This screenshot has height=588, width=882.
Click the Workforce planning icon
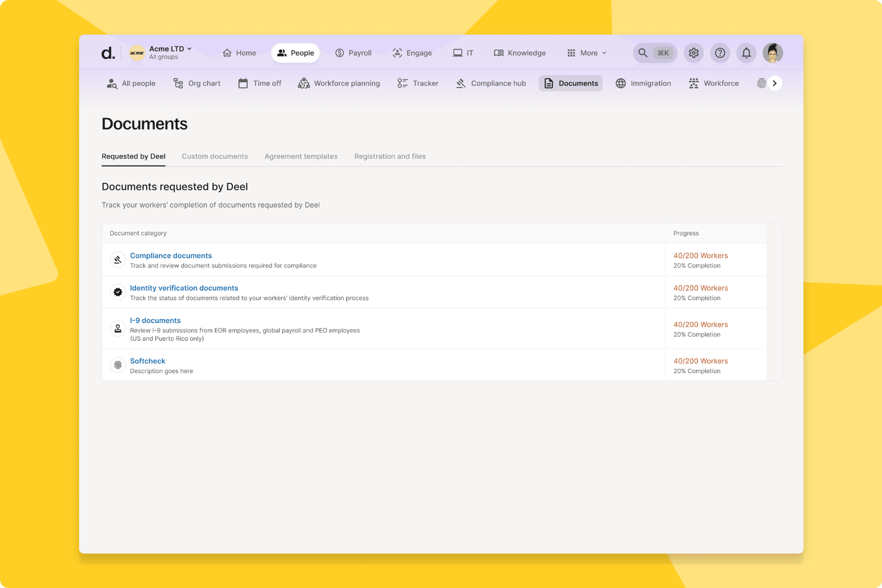(304, 83)
